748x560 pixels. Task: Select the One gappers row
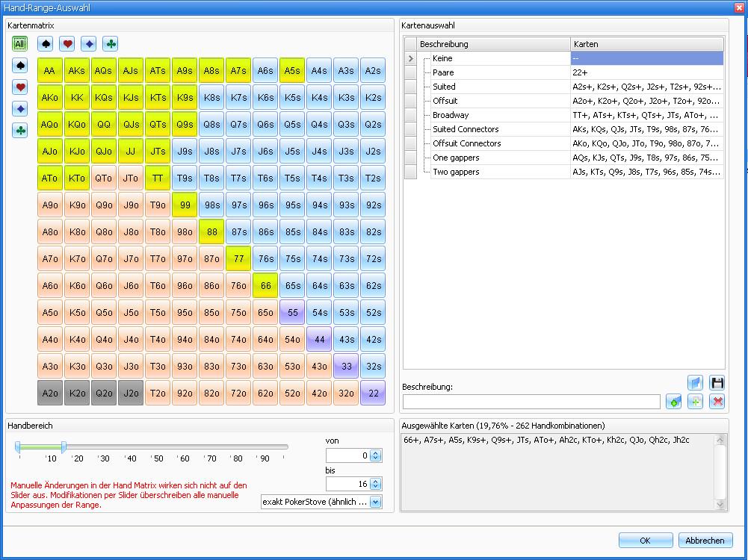(564, 158)
